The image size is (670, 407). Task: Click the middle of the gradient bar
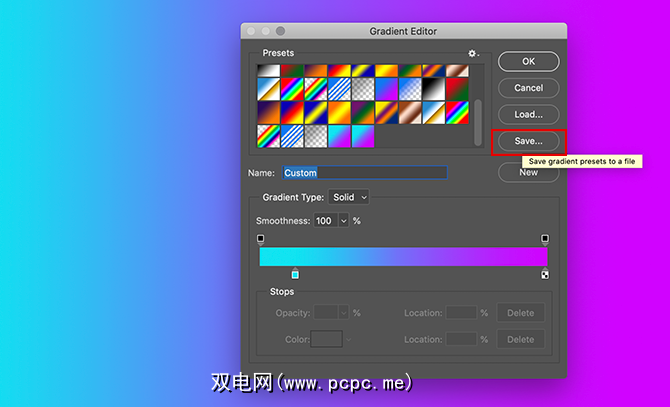403,257
